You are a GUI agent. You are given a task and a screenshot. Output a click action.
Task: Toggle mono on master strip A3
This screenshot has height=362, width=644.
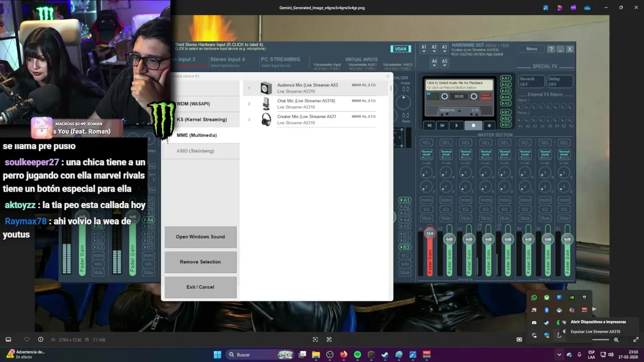[x=465, y=200]
